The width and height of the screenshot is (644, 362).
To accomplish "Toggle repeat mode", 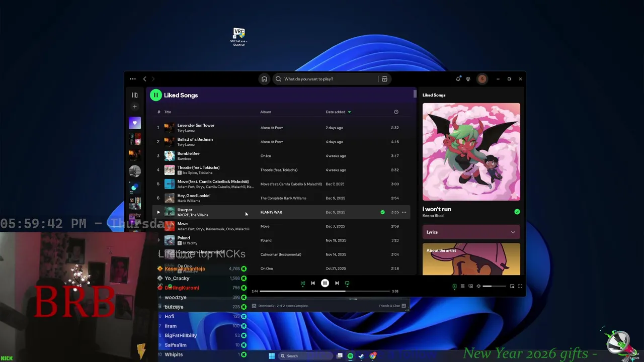I will (347, 283).
